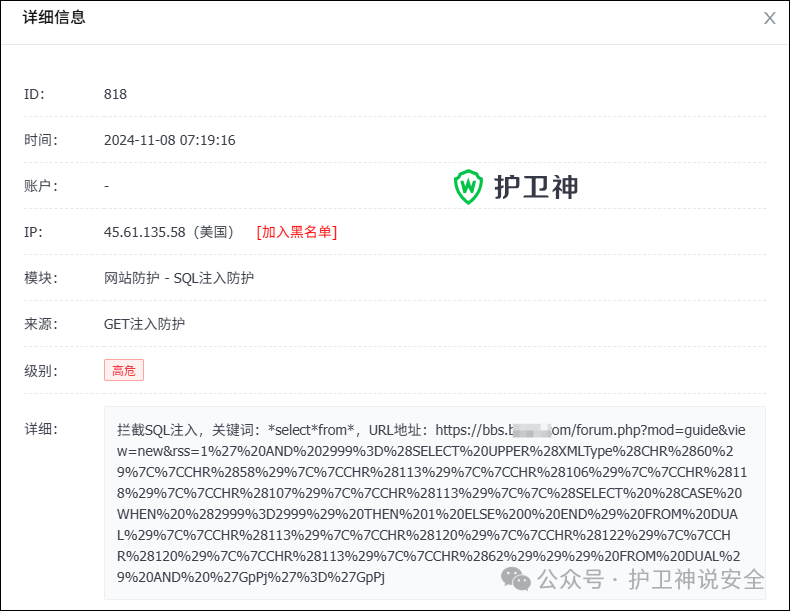Click the module text 网站防护 - SQL注入防护
Image resolution: width=790 pixels, height=611 pixels.
[179, 278]
